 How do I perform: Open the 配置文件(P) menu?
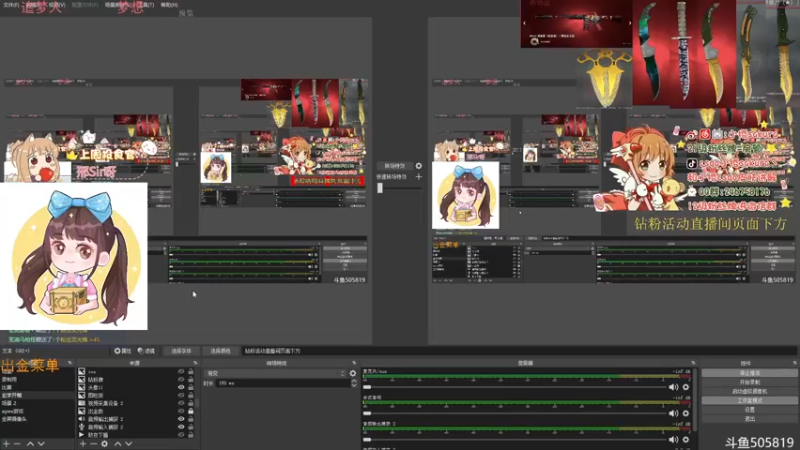85,5
